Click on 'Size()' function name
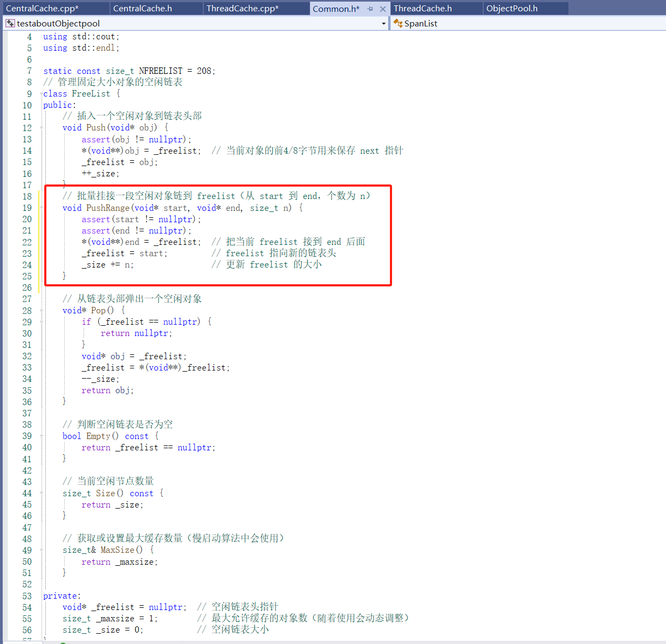The width and height of the screenshot is (666, 644). point(109,494)
